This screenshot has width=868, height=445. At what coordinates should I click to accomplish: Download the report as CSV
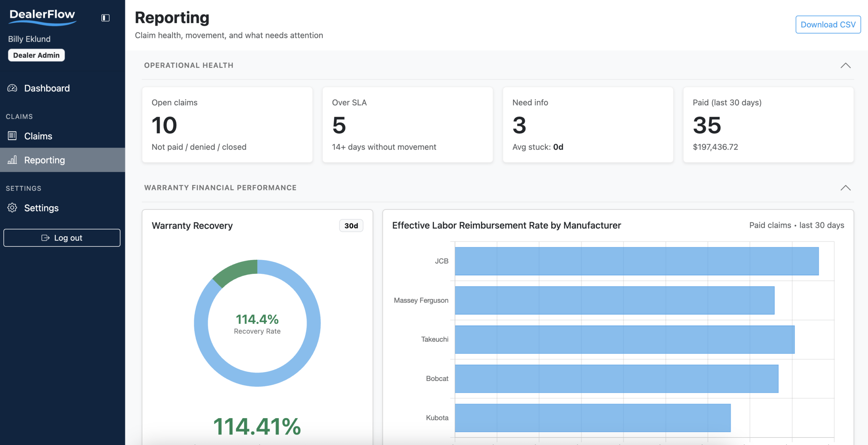click(x=828, y=24)
